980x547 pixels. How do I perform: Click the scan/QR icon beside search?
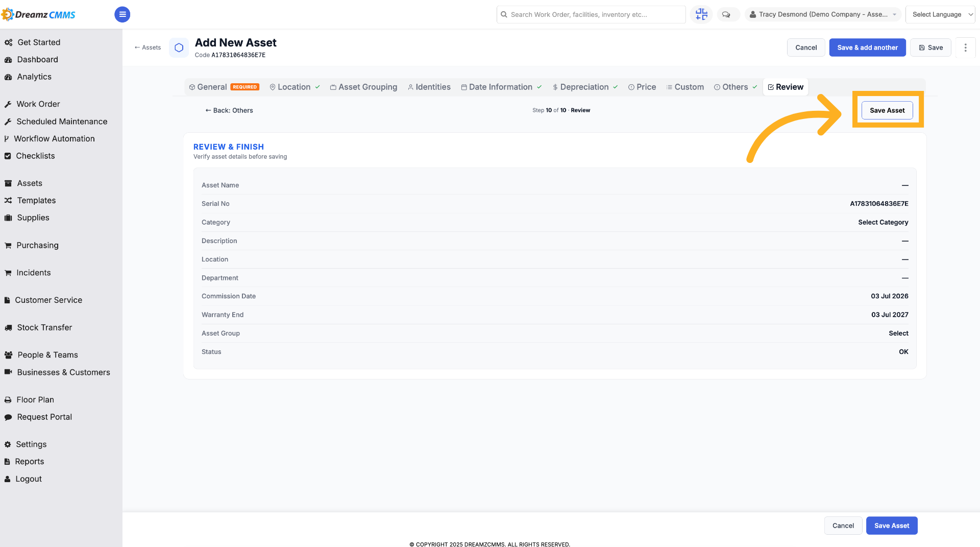point(701,14)
